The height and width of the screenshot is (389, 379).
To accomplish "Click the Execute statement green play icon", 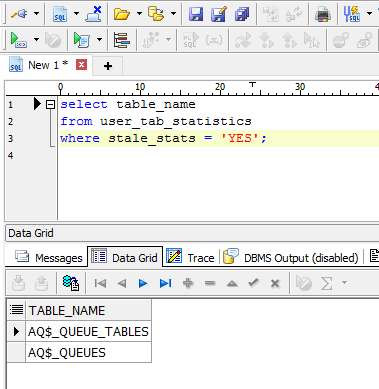I will tap(18, 40).
